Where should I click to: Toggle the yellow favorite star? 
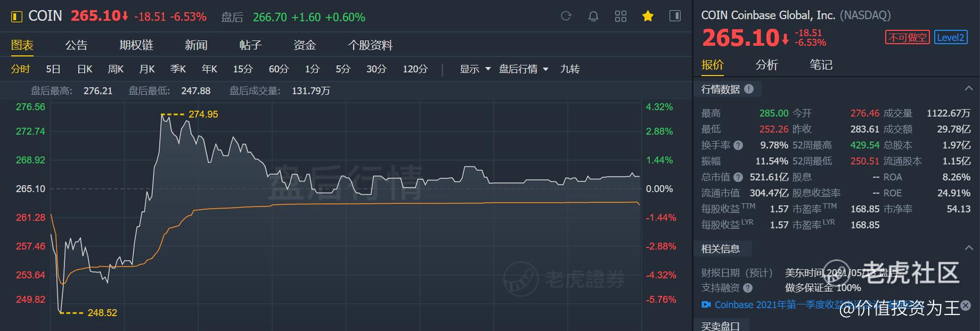pyautogui.click(x=648, y=16)
